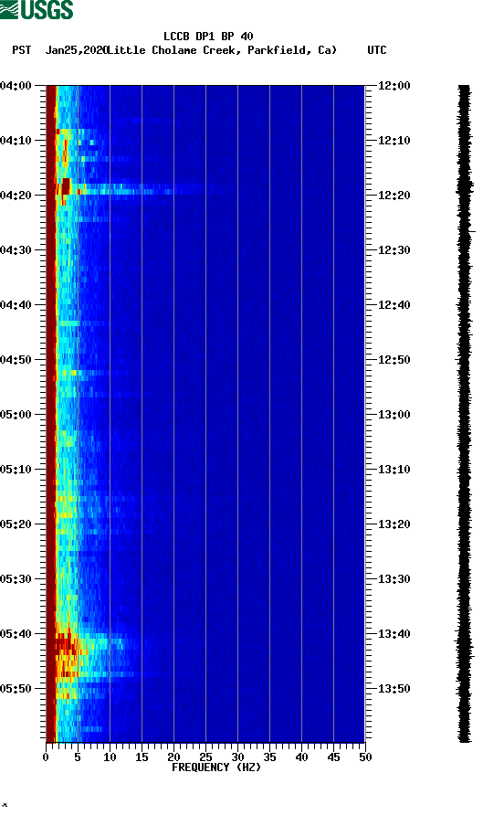Click the 12:10 UTC time label
This screenshot has width=504, height=815.
[394, 141]
